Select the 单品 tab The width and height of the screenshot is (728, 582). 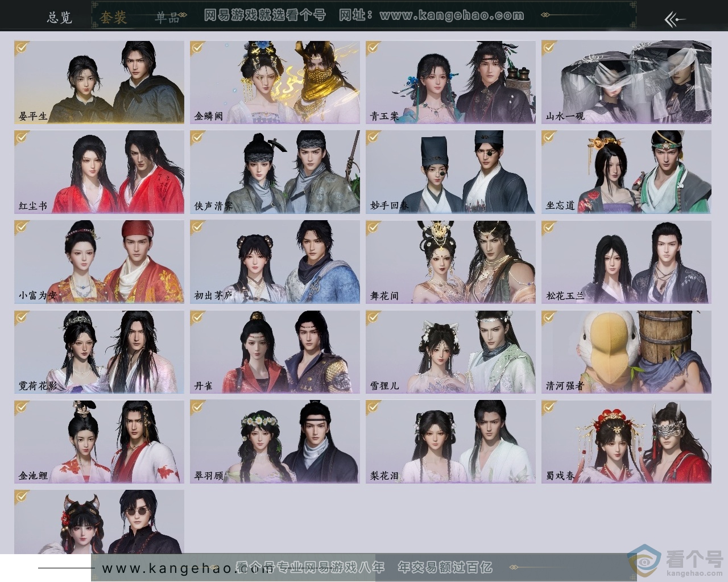[x=167, y=17]
